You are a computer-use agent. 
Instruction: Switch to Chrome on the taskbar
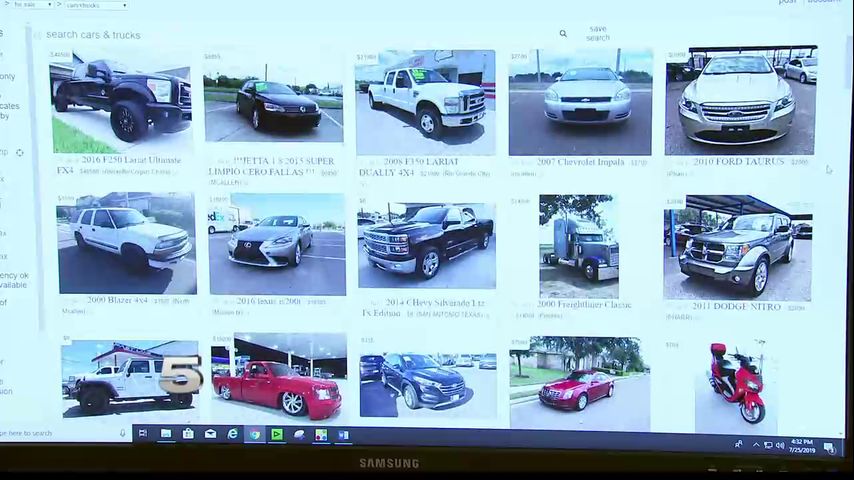(x=255, y=435)
